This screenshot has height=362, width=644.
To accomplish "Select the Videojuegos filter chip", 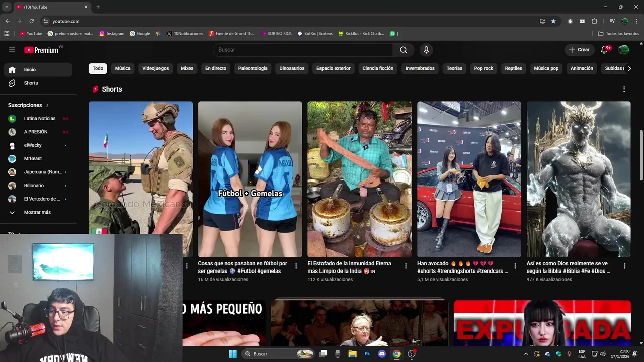I will click(155, 68).
